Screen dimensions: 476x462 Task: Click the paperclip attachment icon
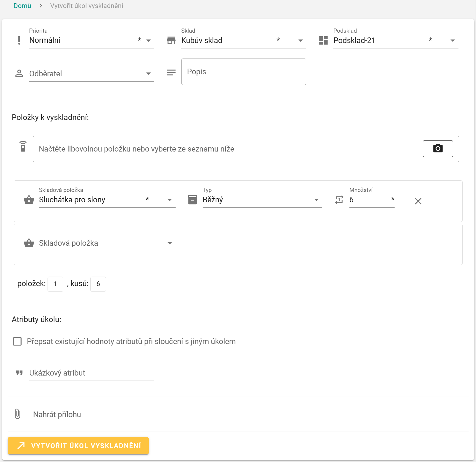point(18,414)
